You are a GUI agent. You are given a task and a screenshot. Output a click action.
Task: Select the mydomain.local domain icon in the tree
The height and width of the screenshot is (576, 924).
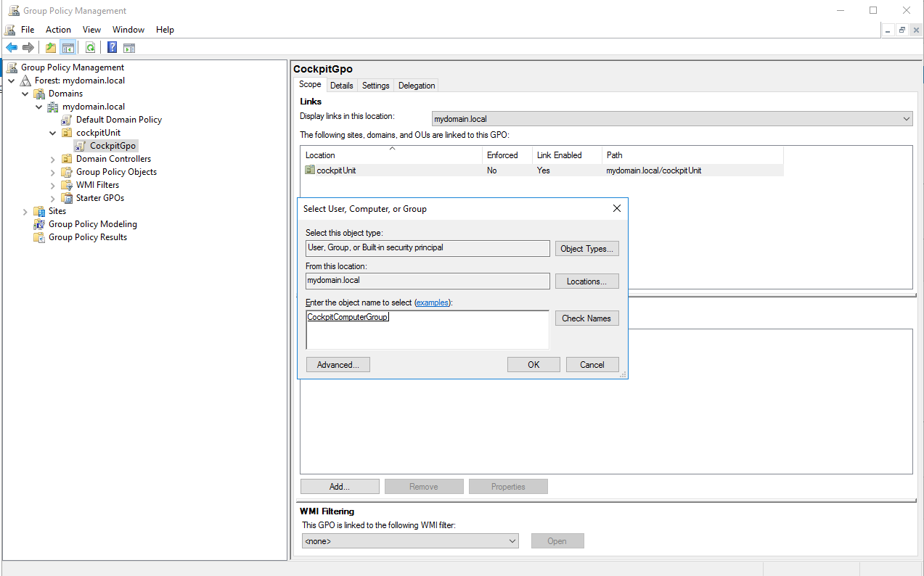pyautogui.click(x=53, y=107)
